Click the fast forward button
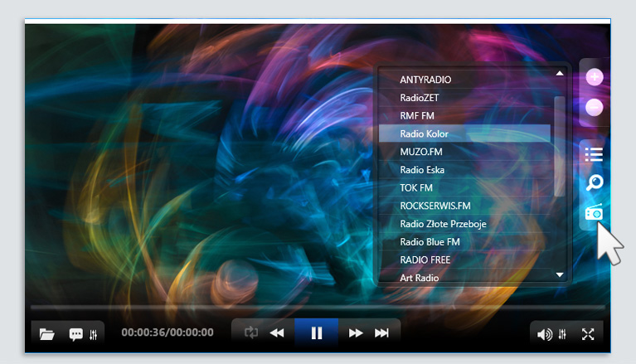 coord(356,333)
